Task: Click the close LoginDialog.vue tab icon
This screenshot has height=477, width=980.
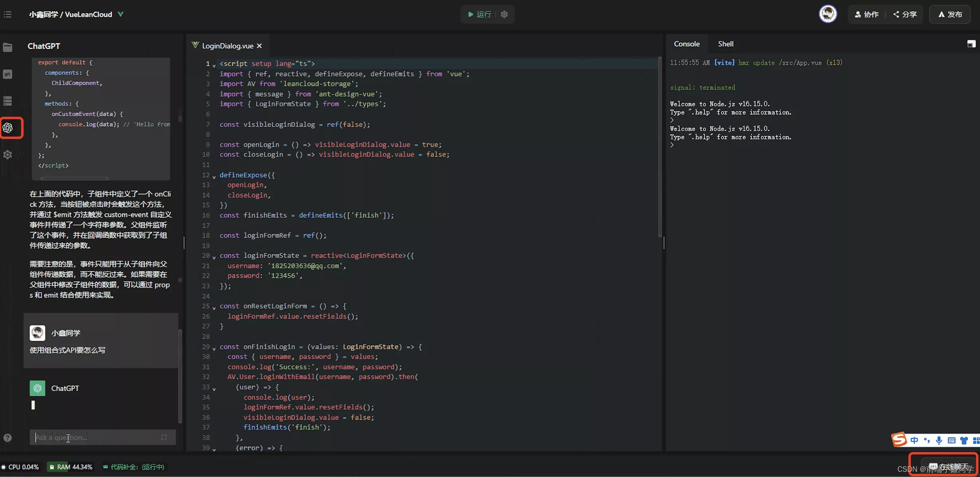Action: click(259, 45)
